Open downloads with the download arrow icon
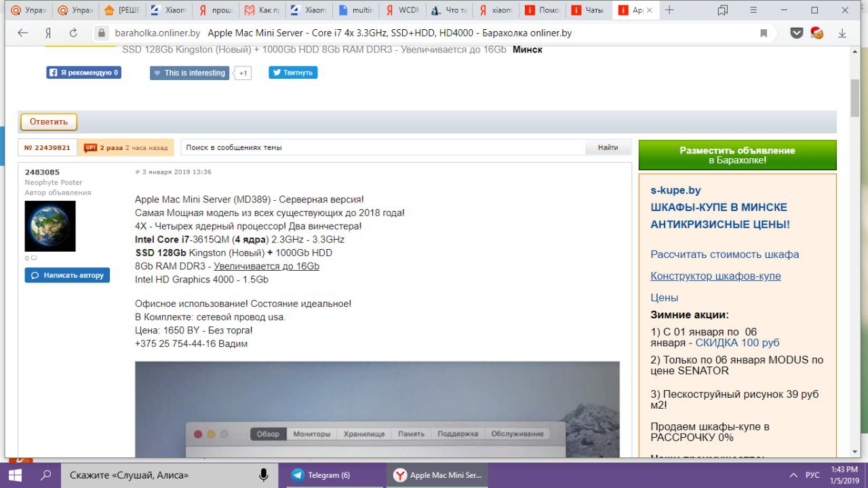 pos(843,33)
